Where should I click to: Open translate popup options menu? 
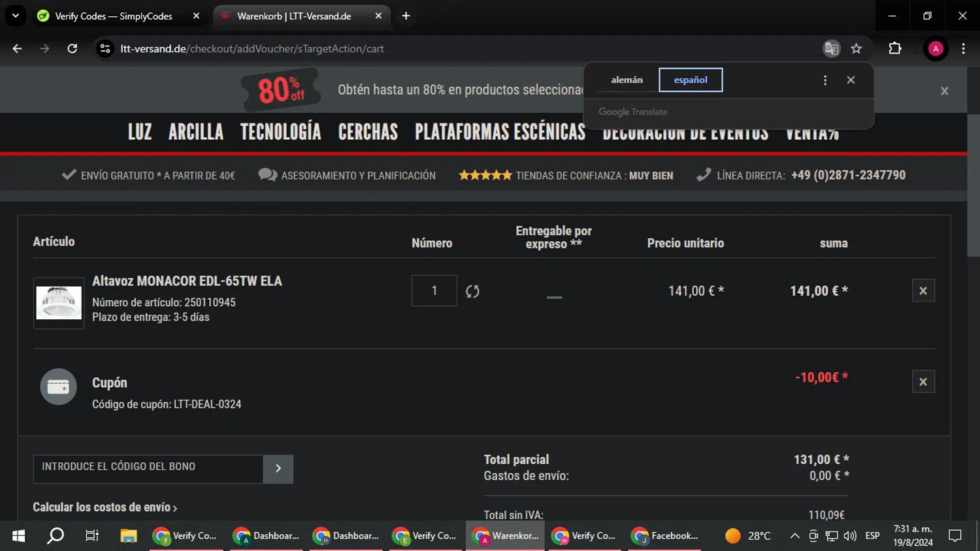coord(825,80)
